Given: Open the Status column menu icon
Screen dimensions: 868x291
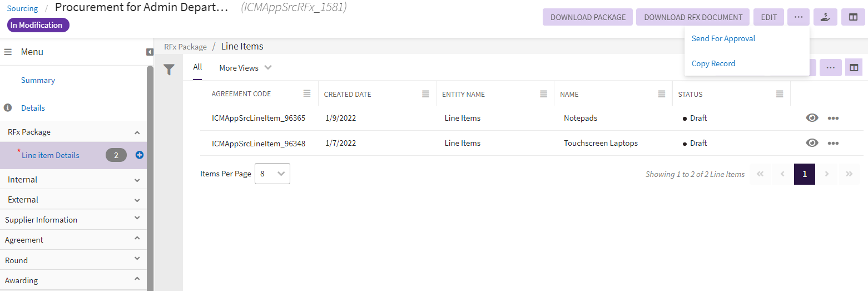Looking at the screenshot, I should point(780,93).
